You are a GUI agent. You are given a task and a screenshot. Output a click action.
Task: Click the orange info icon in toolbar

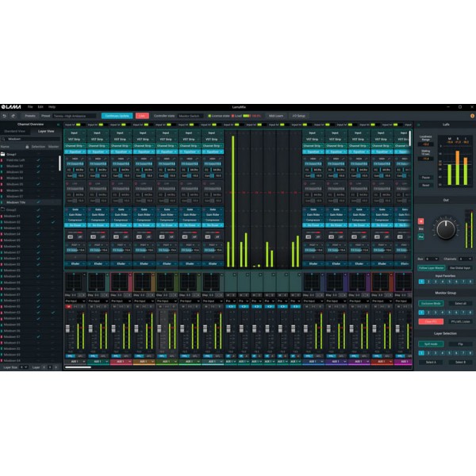click(472, 116)
